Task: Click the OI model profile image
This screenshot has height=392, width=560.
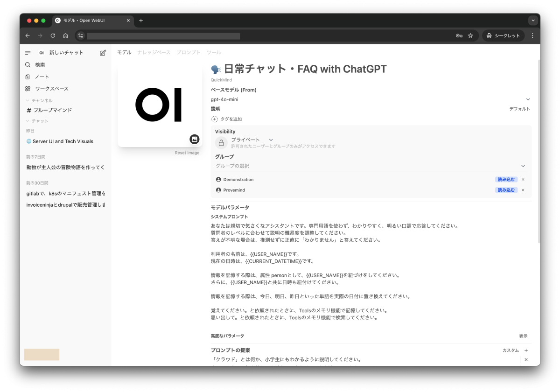Action: click(x=160, y=105)
